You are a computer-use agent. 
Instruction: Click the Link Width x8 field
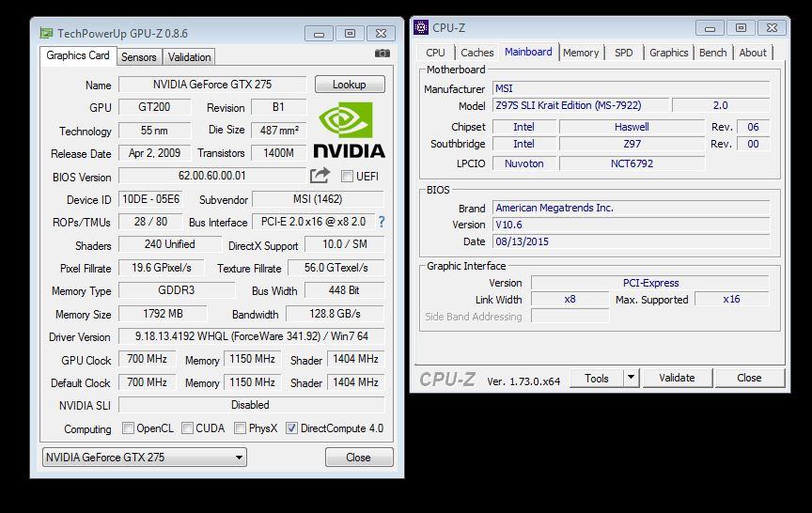[x=570, y=299]
